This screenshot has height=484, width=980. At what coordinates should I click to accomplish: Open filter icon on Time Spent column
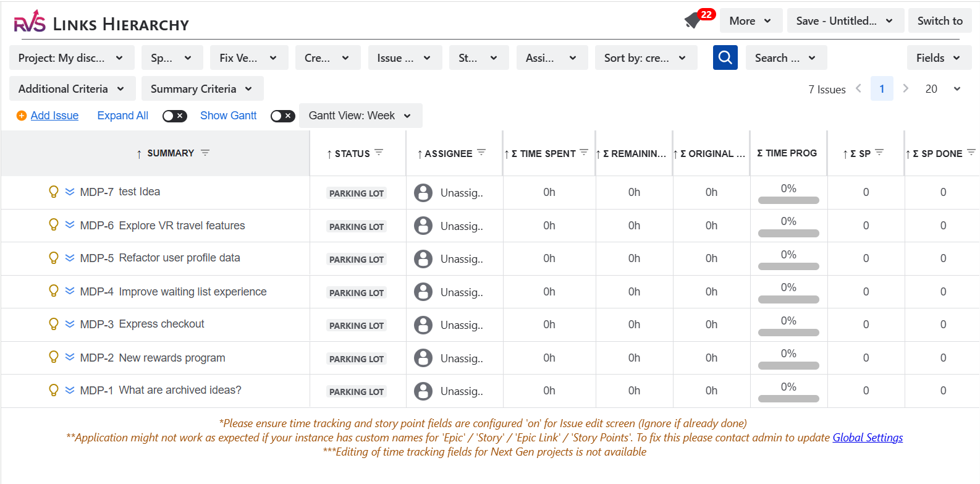click(584, 152)
